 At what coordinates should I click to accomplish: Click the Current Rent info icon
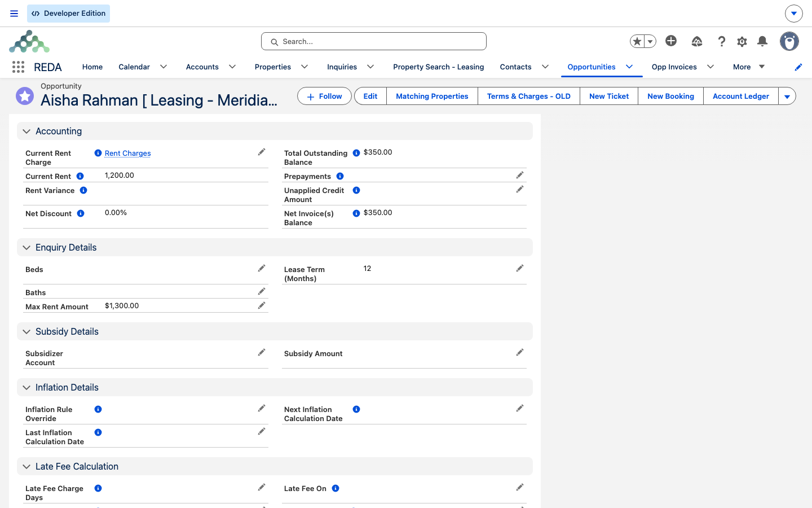80,176
